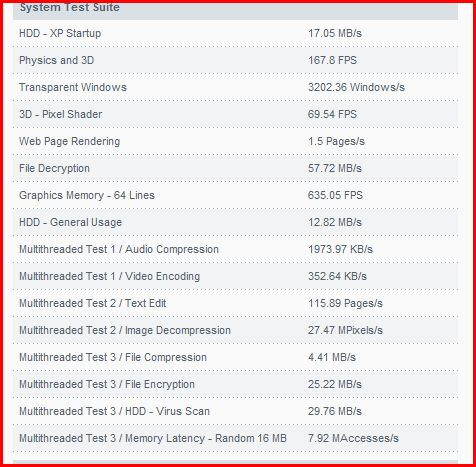Select the HDD - XP Startup row
The width and height of the screenshot is (476, 467).
[x=235, y=33]
